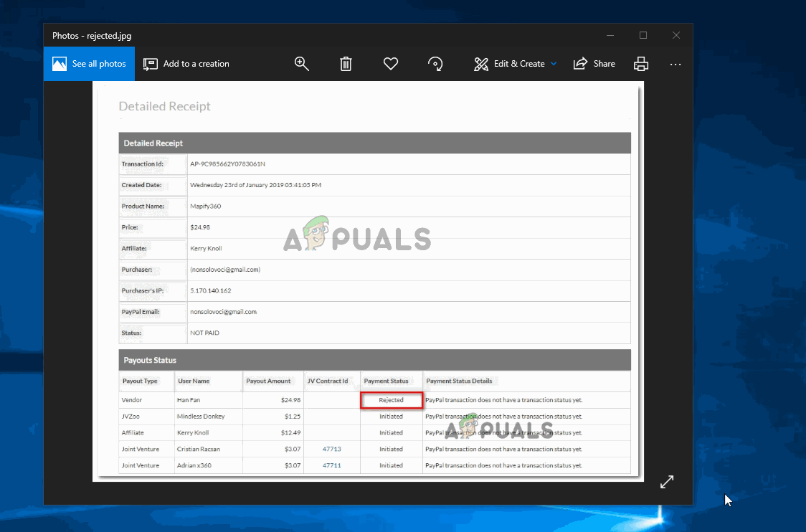Click the Payment Status Details column header
Image resolution: width=806 pixels, height=532 pixels.
pos(459,381)
